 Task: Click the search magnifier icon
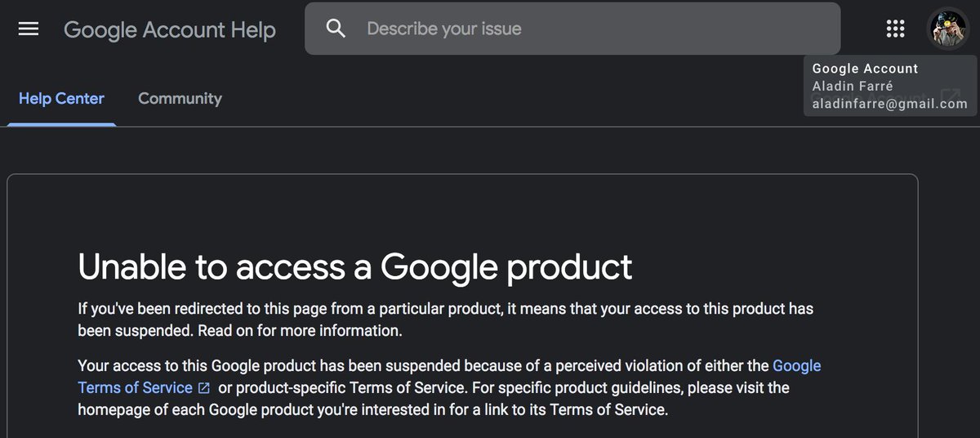tap(336, 29)
